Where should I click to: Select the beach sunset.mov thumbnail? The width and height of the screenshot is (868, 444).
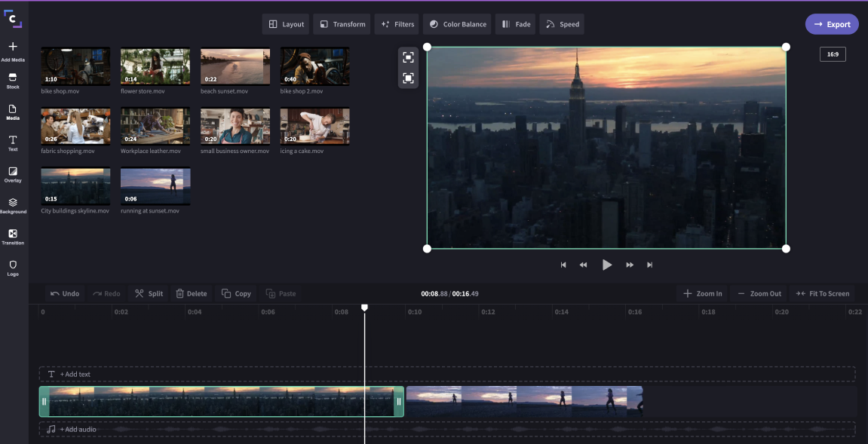point(235,67)
